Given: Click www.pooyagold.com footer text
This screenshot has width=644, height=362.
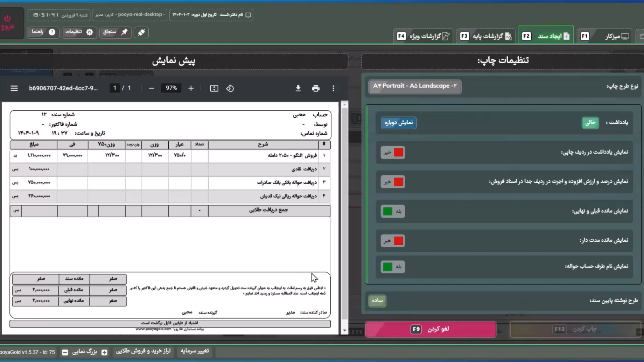Looking at the screenshot, I should click(x=153, y=329).
